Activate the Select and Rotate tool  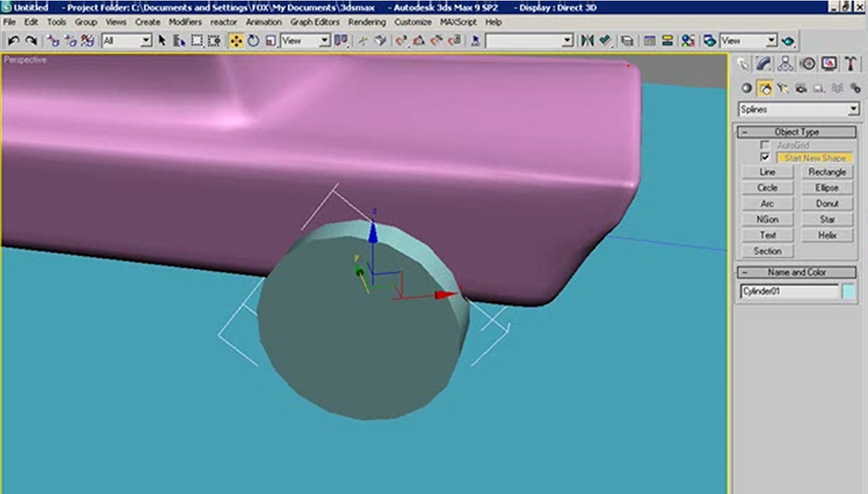pyautogui.click(x=254, y=40)
